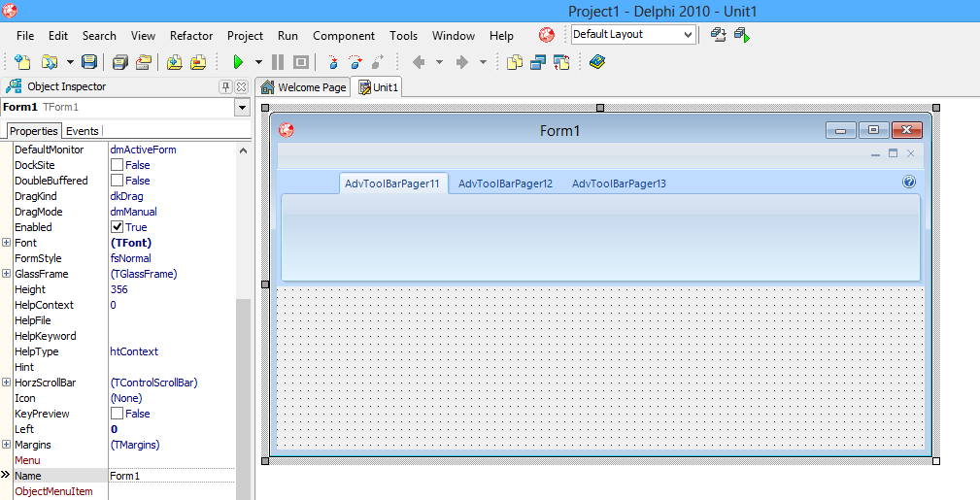Click the FormStyle value fsNormal

coord(130,258)
